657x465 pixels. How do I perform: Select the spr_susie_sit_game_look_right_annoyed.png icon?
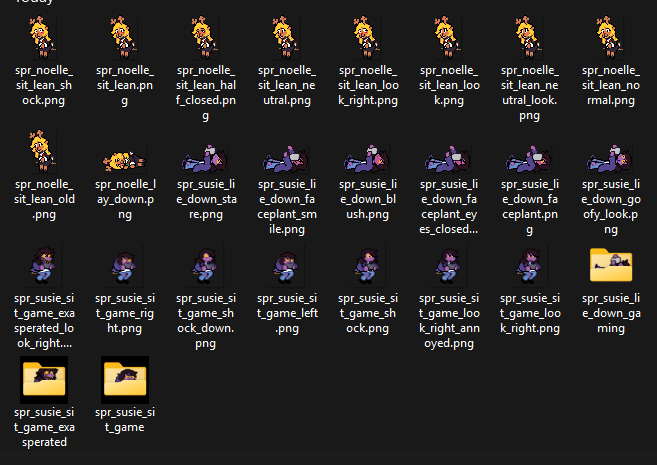[449, 265]
